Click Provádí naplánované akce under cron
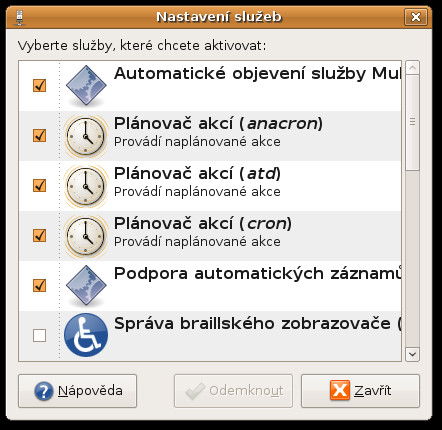Viewport: 442px width, 430px height. [197, 242]
